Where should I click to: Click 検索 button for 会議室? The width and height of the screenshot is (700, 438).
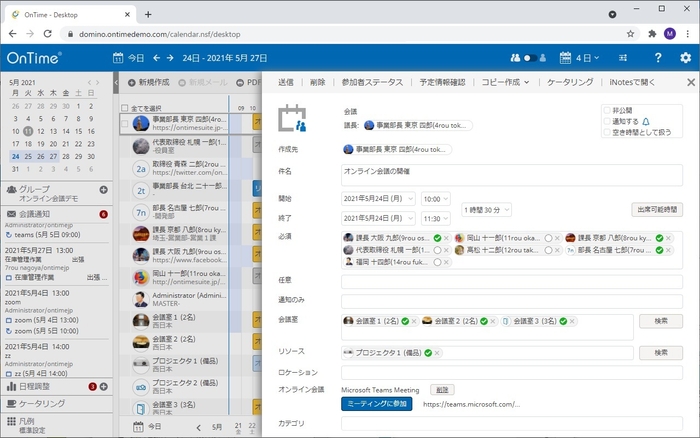[661, 321]
